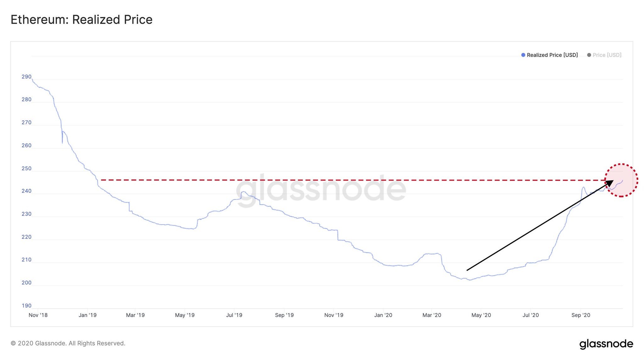Click the May '19 date label
The width and height of the screenshot is (644, 360).
(x=185, y=315)
